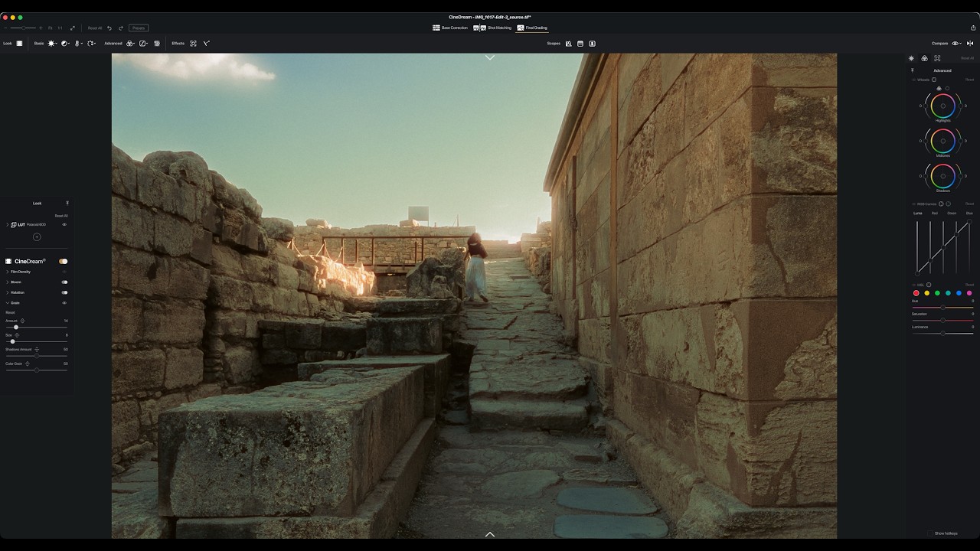The image size is (980, 551).
Task: Collapse the top panel chevron above image
Action: point(490,57)
